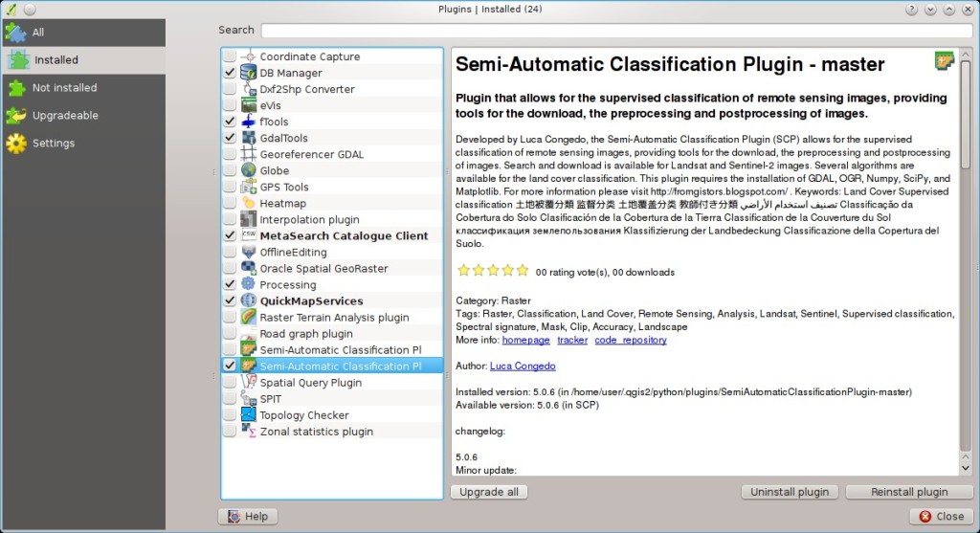Open the Luca Congedo author link
The height and width of the screenshot is (533, 980).
[x=523, y=366]
